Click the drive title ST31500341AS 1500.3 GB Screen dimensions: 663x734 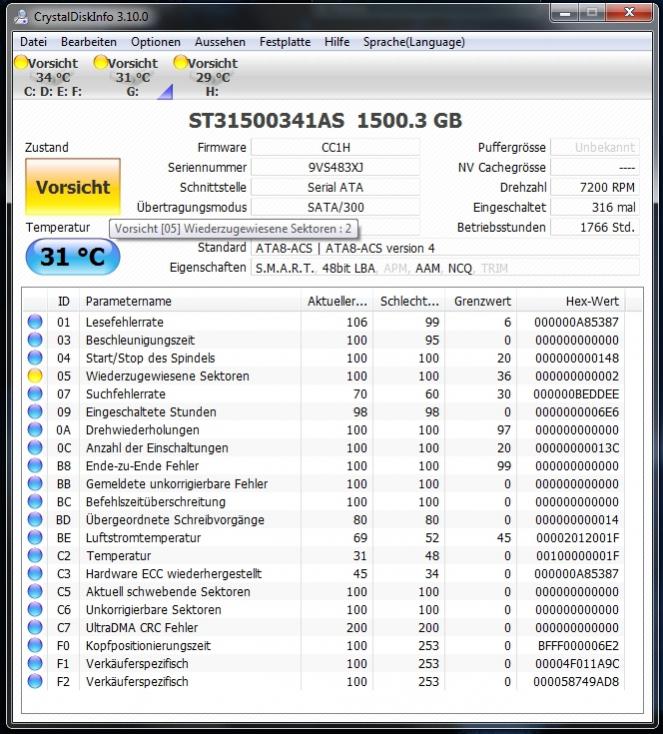[325, 121]
